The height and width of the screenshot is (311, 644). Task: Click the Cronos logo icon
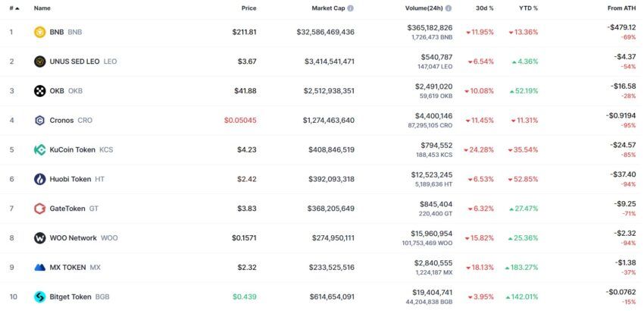tap(40, 121)
